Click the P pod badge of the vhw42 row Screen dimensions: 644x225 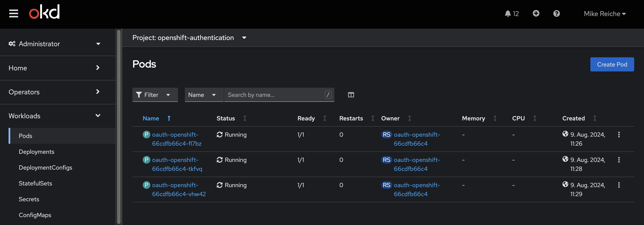(146, 185)
